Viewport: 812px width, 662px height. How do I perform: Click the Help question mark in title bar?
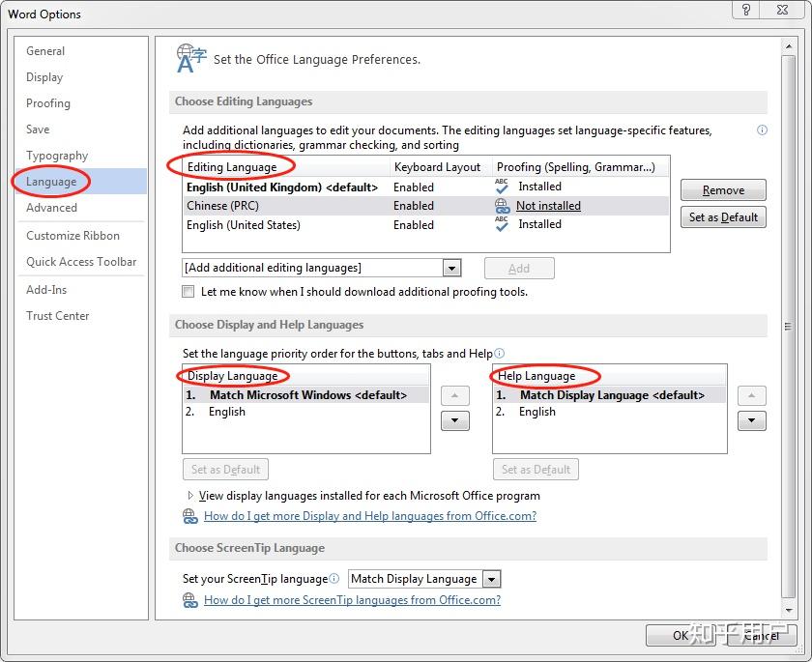(x=745, y=10)
